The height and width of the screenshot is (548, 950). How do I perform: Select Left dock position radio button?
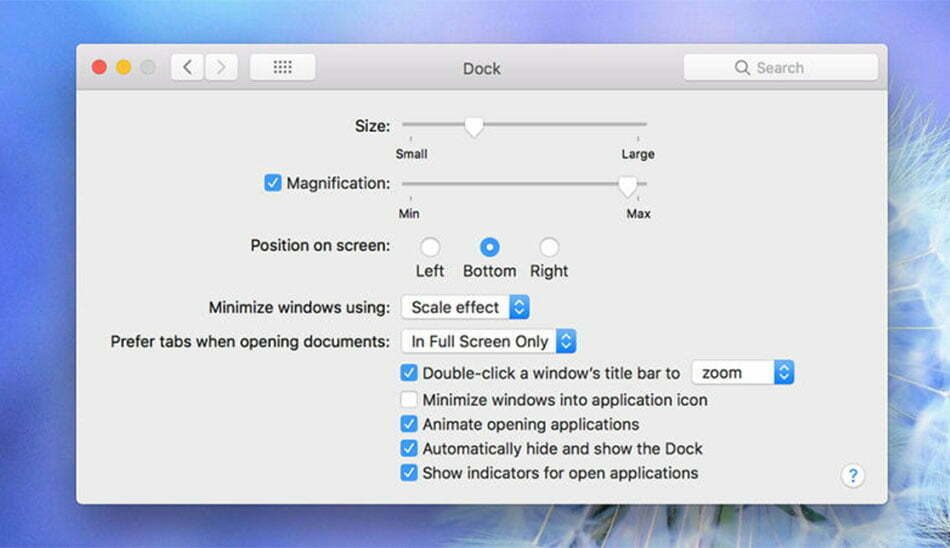(x=430, y=247)
